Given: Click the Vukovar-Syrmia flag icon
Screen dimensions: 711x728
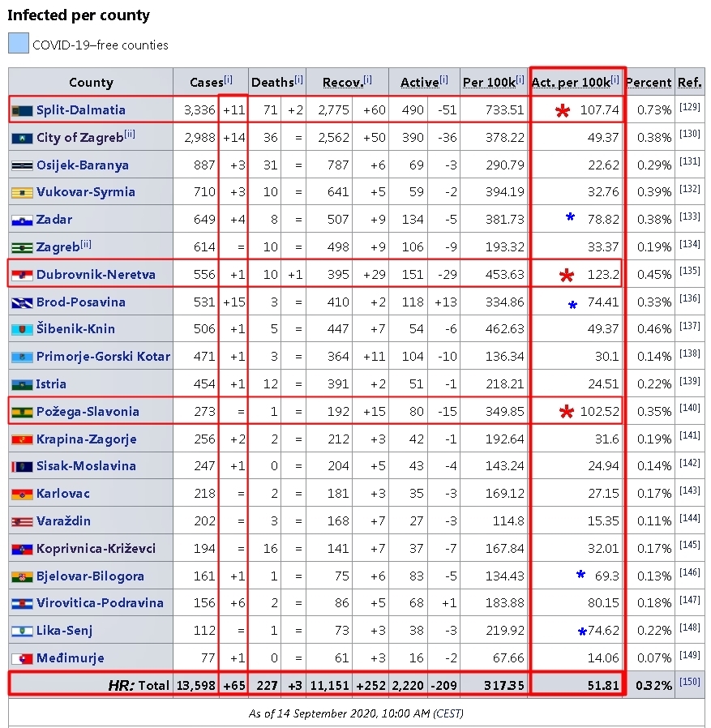Looking at the screenshot, I should 22,193.
